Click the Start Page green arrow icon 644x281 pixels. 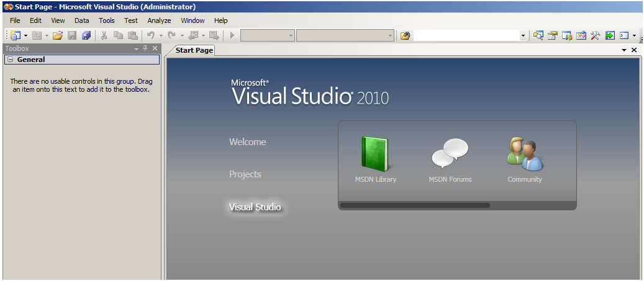[609, 36]
